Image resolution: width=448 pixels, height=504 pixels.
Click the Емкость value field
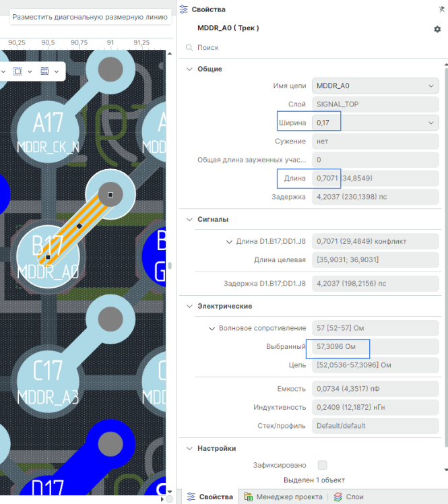(x=375, y=389)
